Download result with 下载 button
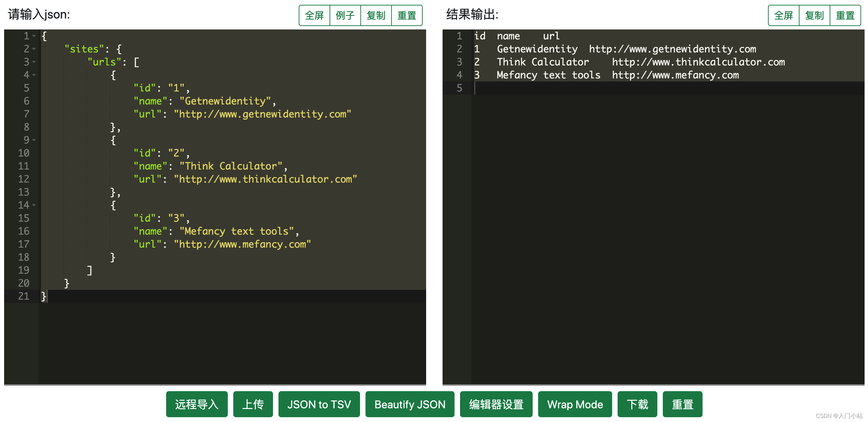 (x=637, y=404)
